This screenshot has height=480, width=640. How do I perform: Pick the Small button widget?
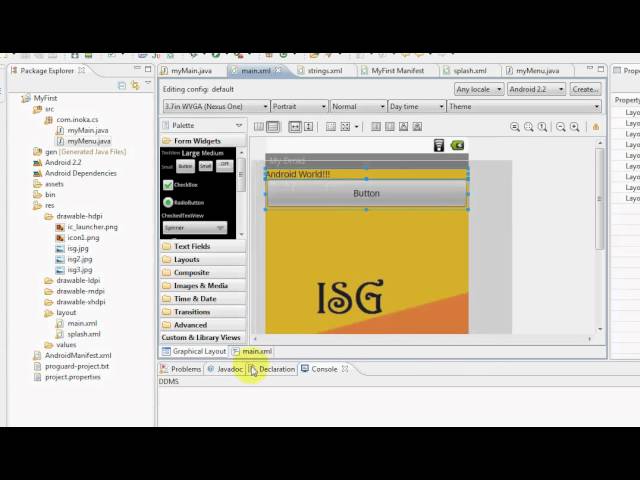pos(206,166)
